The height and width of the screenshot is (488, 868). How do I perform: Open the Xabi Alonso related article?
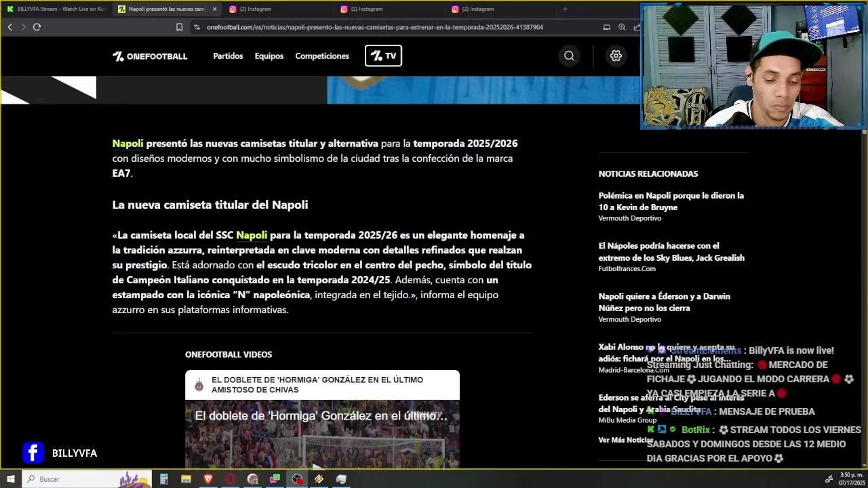[x=666, y=352]
